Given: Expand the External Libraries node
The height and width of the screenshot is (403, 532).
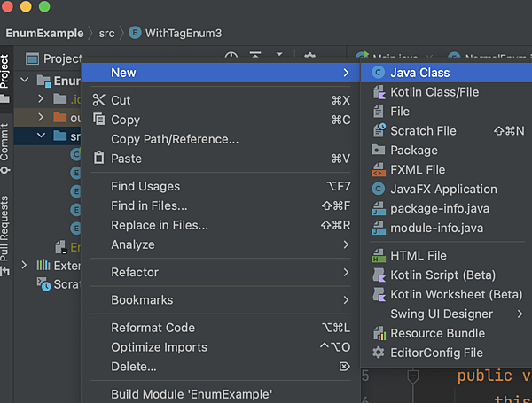Looking at the screenshot, I should click(24, 265).
